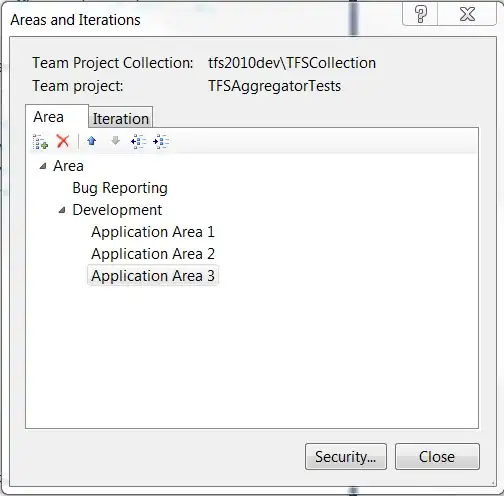Click the Close button
Viewport: 504px width, 496px height.
[x=437, y=457]
